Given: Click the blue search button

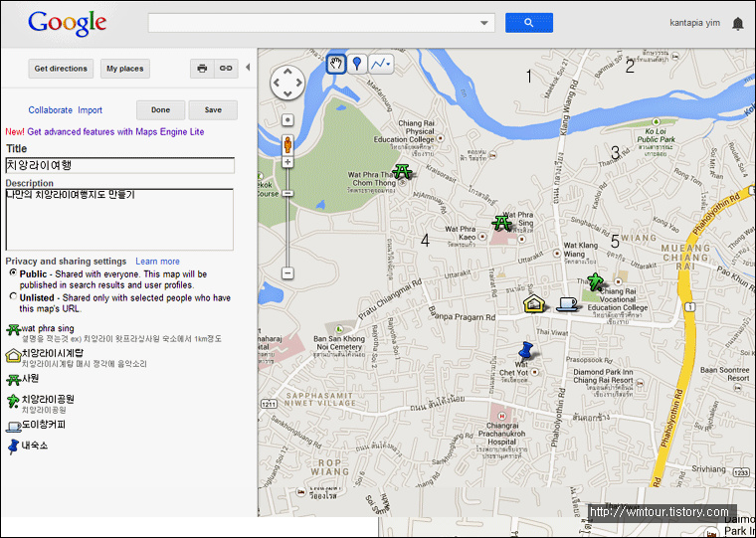Looking at the screenshot, I should coord(529,23).
